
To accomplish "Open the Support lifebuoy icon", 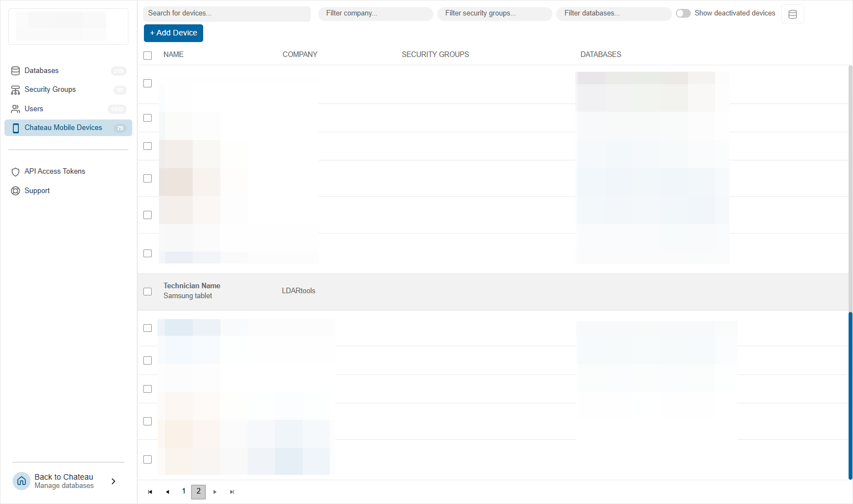I will [15, 191].
